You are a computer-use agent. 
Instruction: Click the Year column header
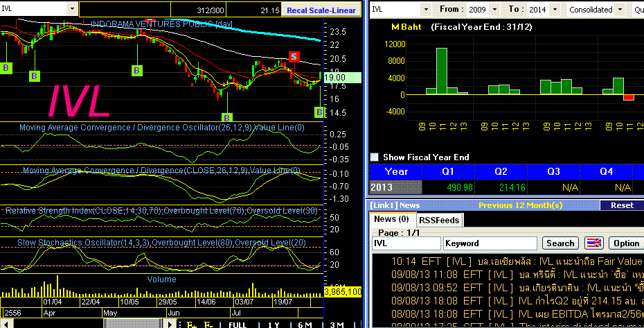[396, 171]
